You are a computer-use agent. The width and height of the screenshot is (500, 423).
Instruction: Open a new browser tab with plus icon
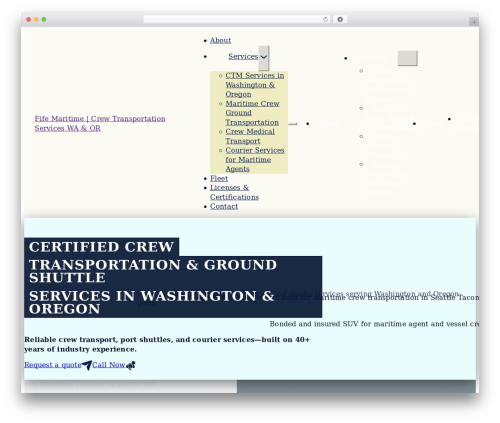coord(474,22)
